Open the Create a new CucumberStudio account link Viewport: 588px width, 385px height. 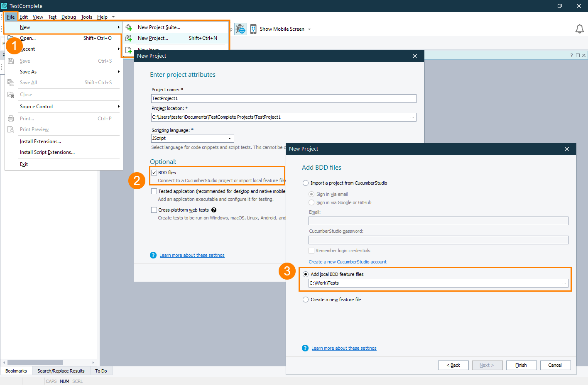pyautogui.click(x=348, y=262)
